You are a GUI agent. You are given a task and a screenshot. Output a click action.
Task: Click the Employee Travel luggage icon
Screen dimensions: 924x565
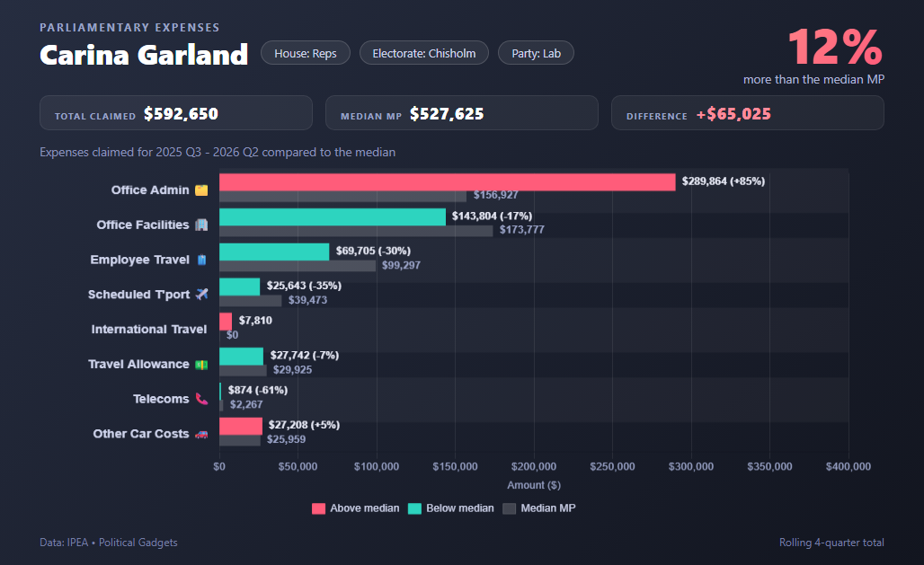201,260
